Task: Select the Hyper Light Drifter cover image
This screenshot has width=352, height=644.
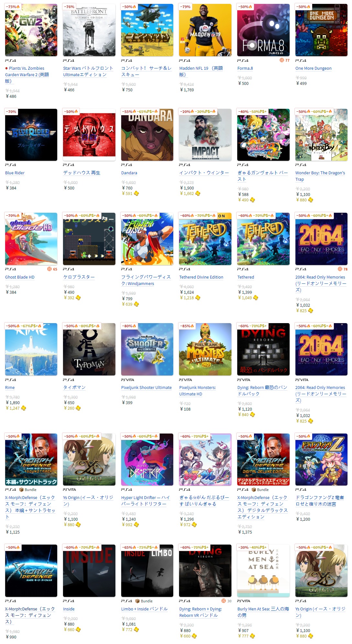Action: (x=147, y=459)
